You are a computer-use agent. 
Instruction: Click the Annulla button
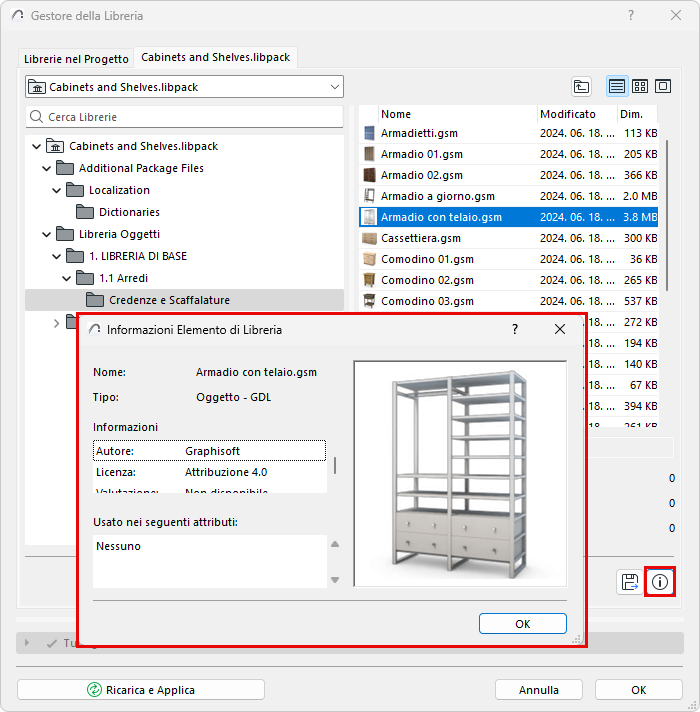pos(538,690)
